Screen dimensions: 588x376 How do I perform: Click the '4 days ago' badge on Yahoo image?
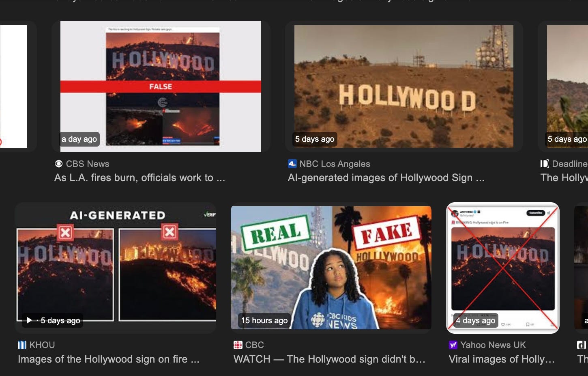tap(475, 320)
